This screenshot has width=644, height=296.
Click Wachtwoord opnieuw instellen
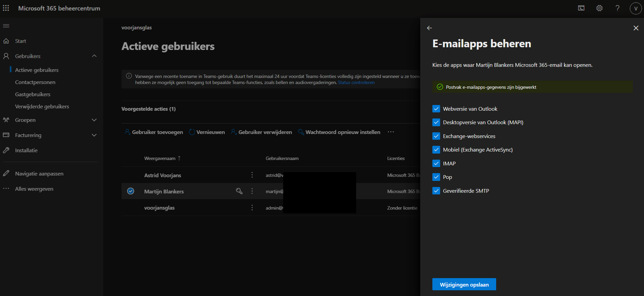pos(339,132)
